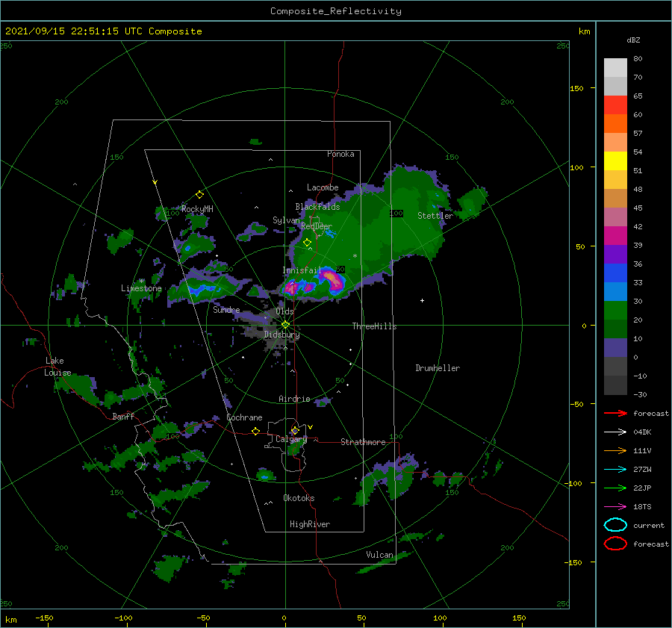Image resolution: width=672 pixels, height=628 pixels.
Task: Click the Drumheller label
Action: (x=438, y=368)
